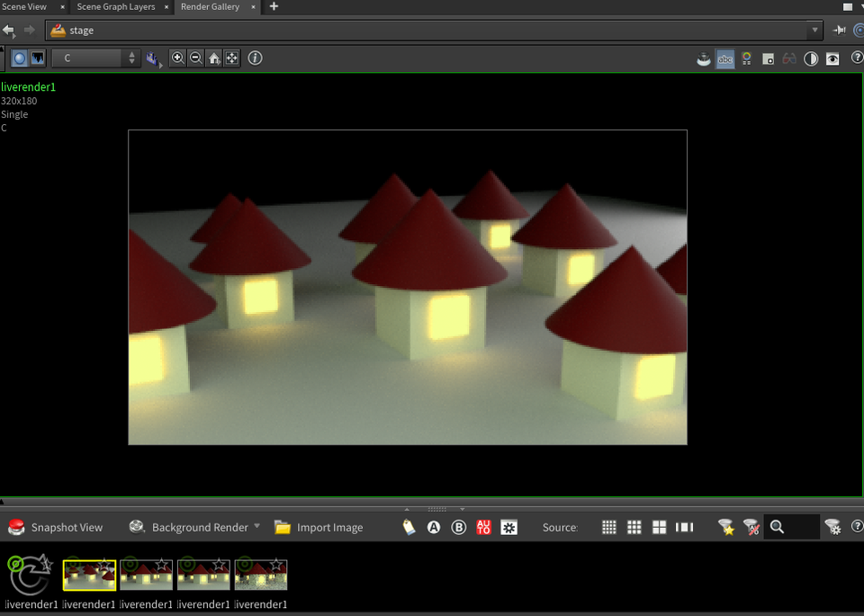Switch to the Scene View tab
This screenshot has height=616, width=864.
point(24,6)
